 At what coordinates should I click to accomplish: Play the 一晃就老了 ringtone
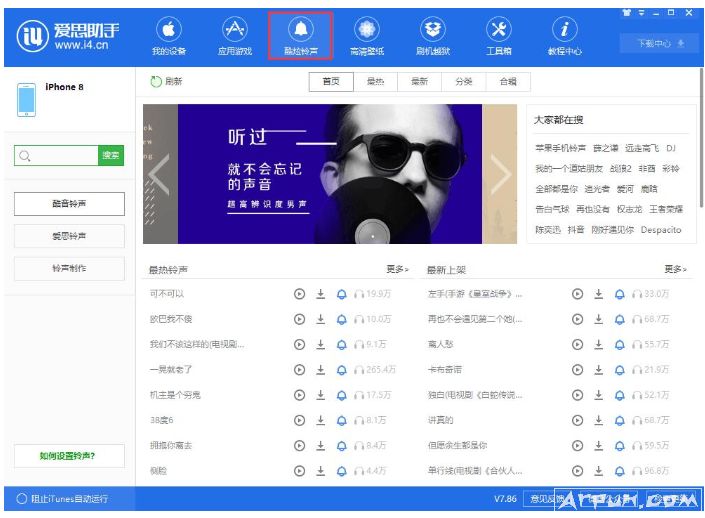coord(299,370)
